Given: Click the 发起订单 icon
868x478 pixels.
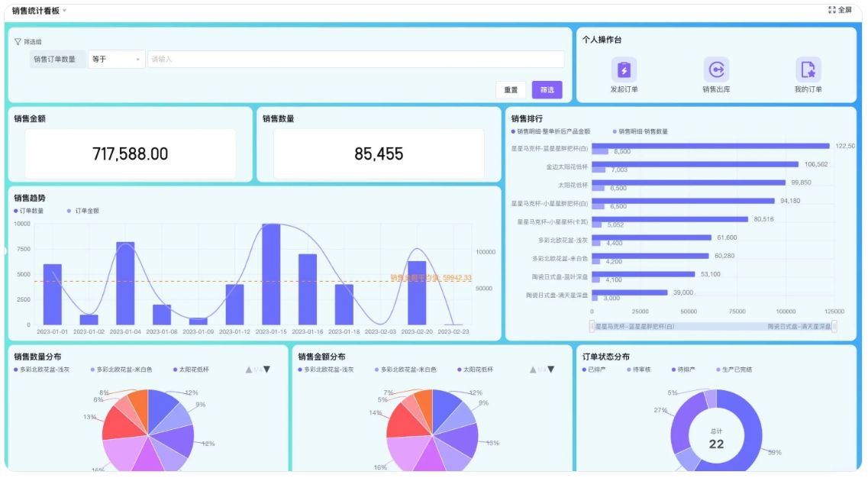Looking at the screenshot, I should (x=624, y=70).
